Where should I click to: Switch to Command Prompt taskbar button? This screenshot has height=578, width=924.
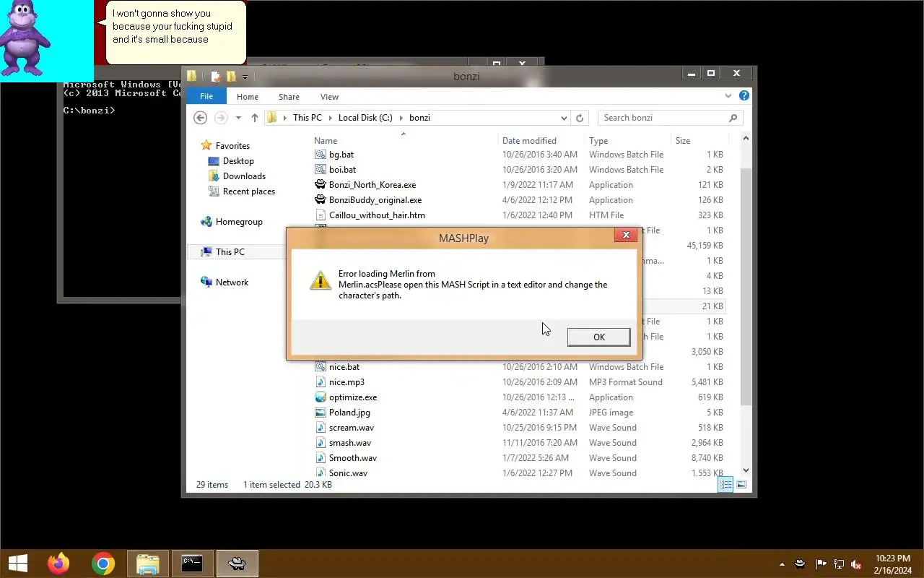pyautogui.click(x=192, y=564)
